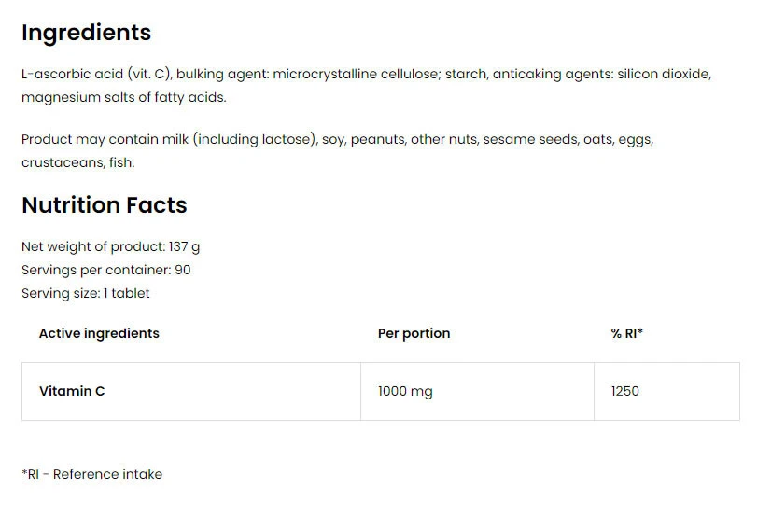Click the Serving size: 1 tablet line
This screenshot has width=771, height=532.
[85, 293]
